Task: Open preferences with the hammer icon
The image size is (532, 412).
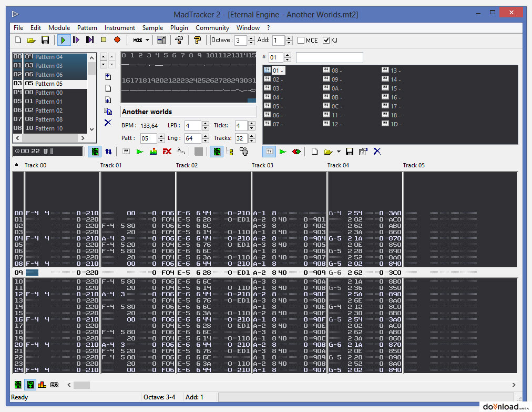Action: (179, 40)
